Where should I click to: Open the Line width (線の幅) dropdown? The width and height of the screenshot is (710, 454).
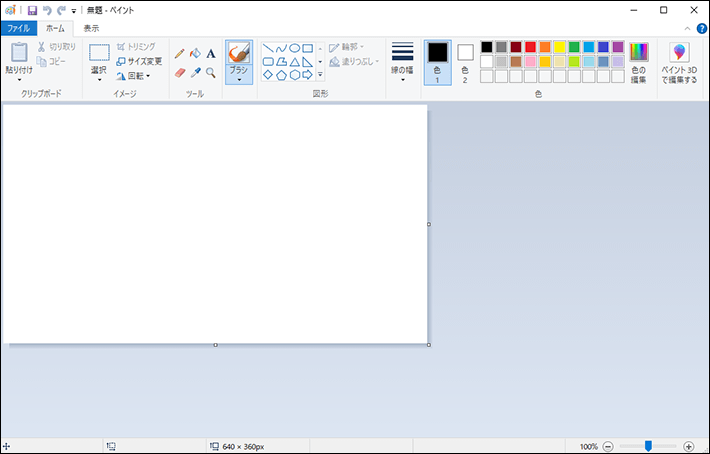[x=402, y=62]
